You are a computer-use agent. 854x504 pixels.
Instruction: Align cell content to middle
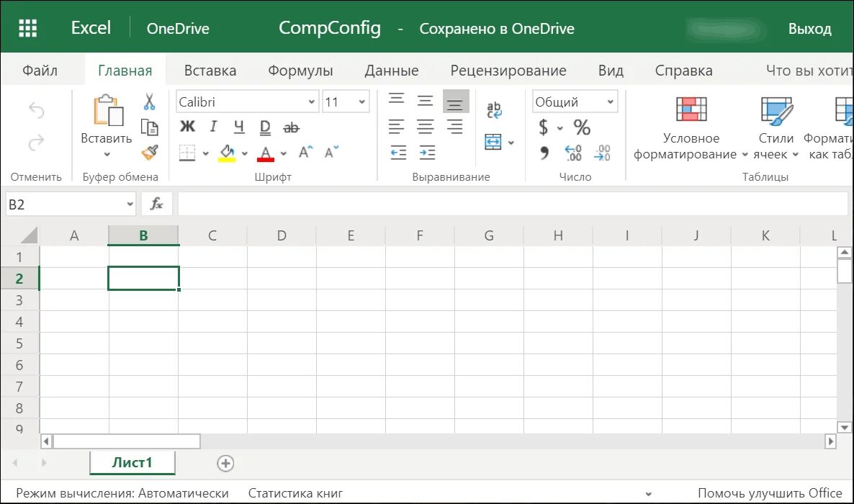click(x=425, y=100)
